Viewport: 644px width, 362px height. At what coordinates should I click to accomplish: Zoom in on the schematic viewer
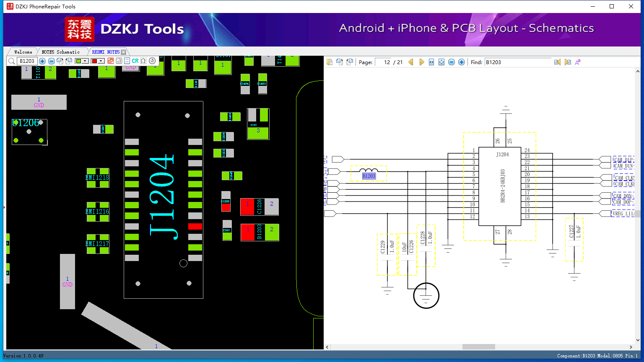click(x=462, y=62)
